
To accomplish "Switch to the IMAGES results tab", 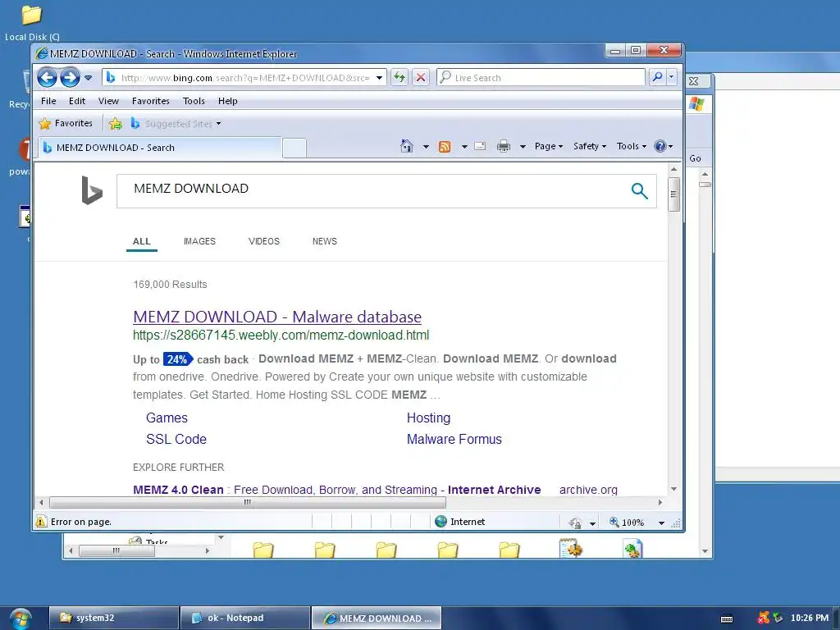I will pos(199,242).
